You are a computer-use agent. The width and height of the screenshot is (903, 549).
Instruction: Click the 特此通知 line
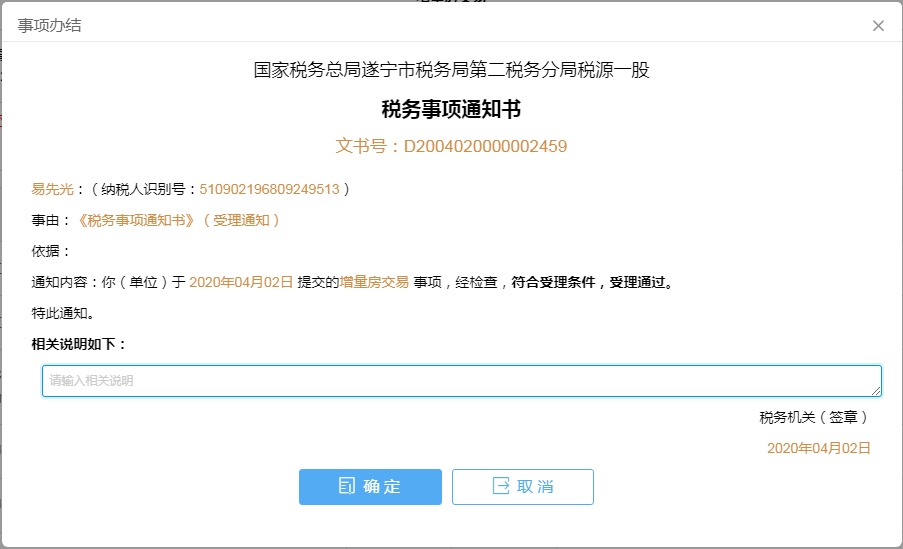coord(63,313)
